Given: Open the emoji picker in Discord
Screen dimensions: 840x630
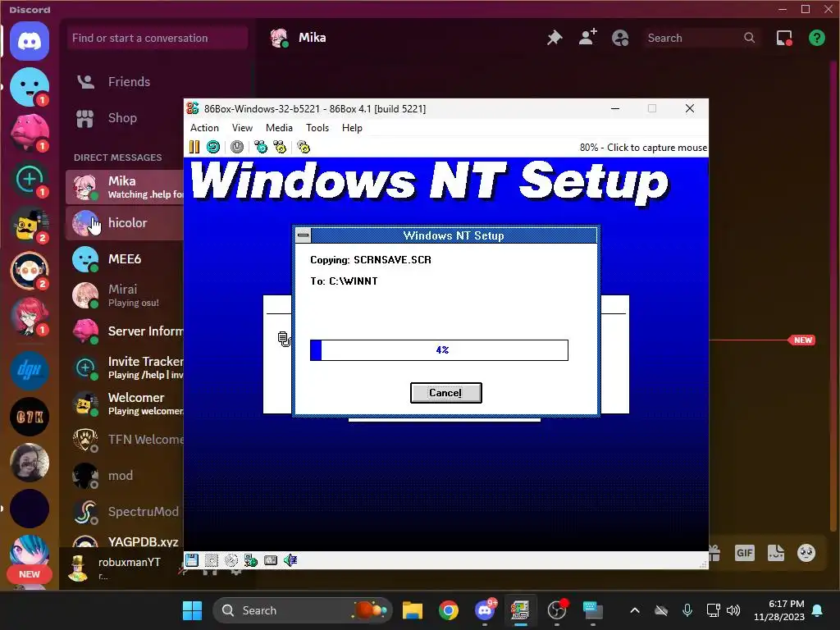Looking at the screenshot, I should tap(806, 552).
